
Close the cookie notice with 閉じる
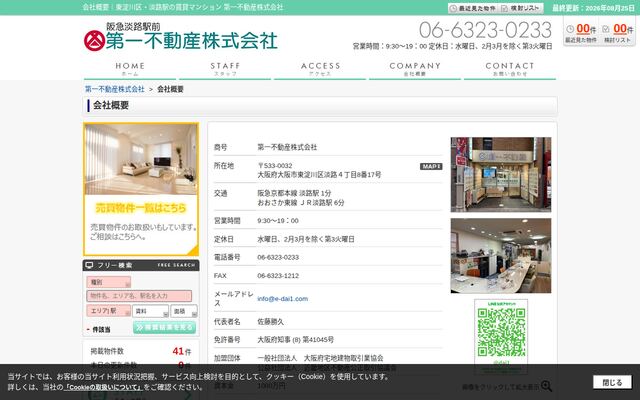(x=612, y=382)
